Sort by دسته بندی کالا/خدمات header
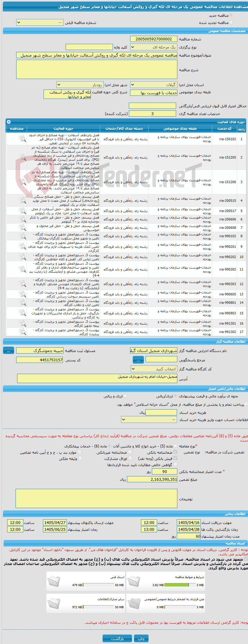Viewport: 248px width, 644px height. click(x=124, y=128)
